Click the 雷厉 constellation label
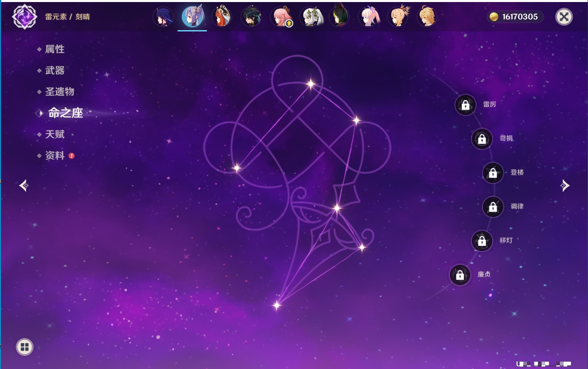588x369 pixels. (x=489, y=104)
